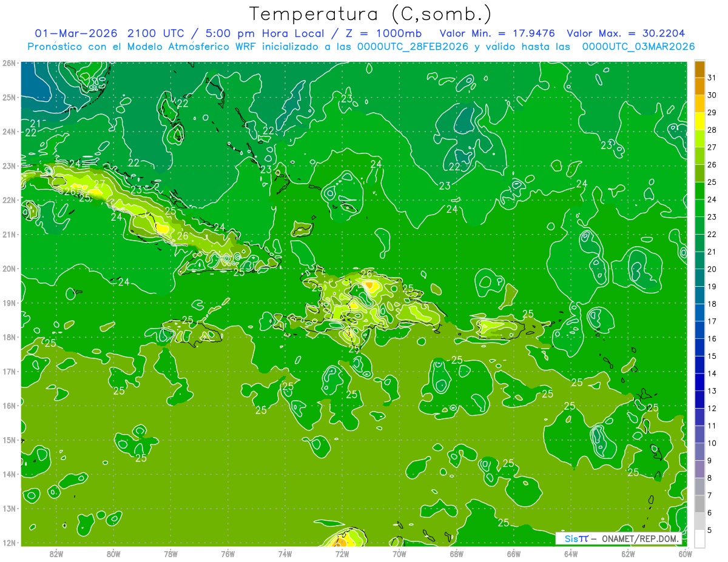Click "Valor Max. = 30.2204" text
The width and height of the screenshot is (728, 562).
coord(627,33)
